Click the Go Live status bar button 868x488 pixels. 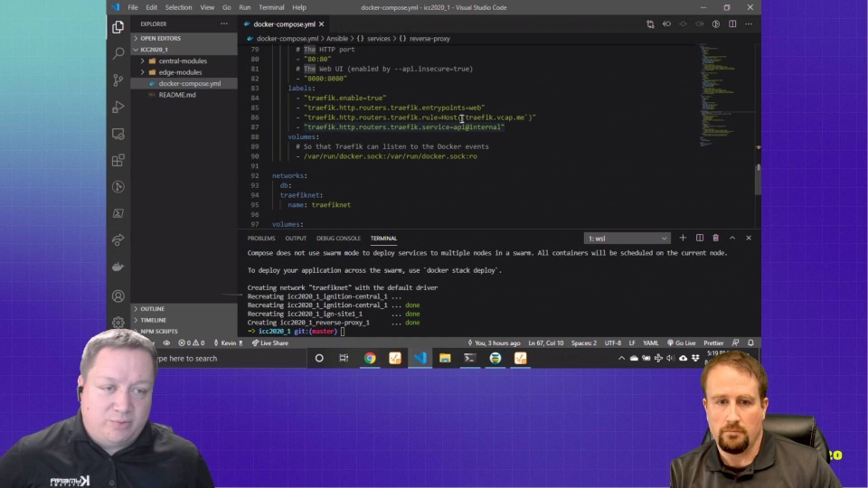click(681, 343)
